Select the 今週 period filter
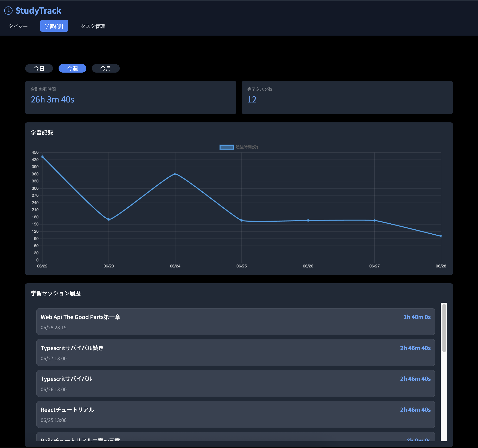 pos(72,68)
